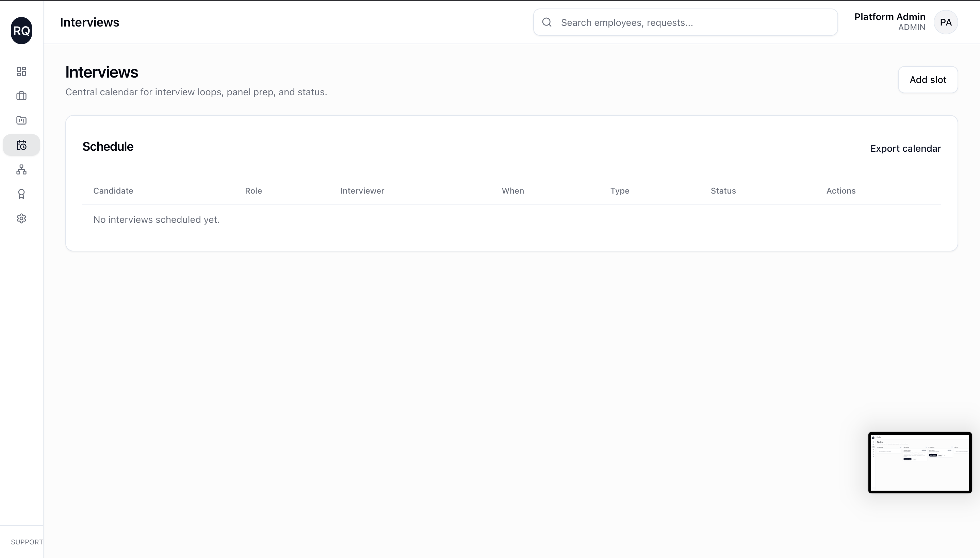Focus the Search employees, requests field
The width and height of the screenshot is (980, 558).
coord(690,22)
